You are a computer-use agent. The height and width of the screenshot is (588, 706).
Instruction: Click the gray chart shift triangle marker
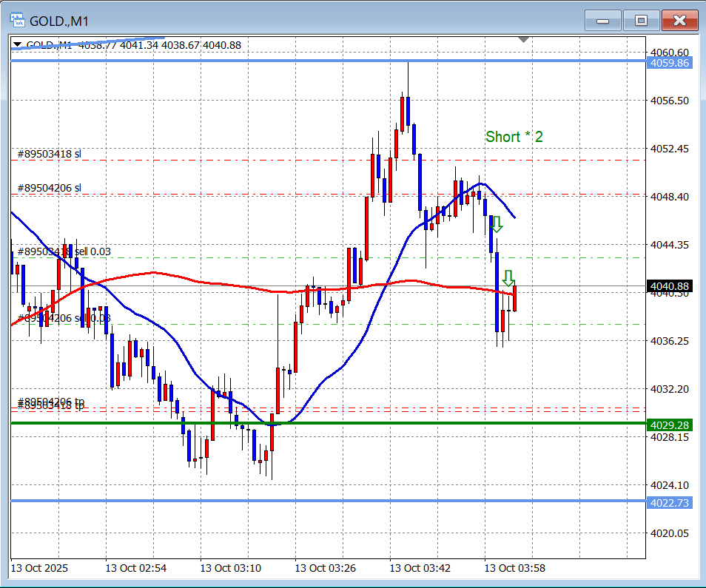[524, 39]
